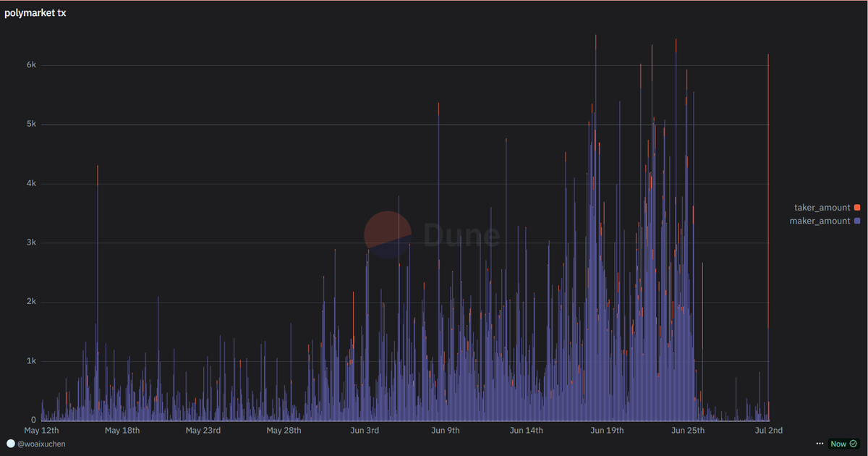Viewport: 868px width, 456px height.
Task: Click the Jun 14th x-axis label
Action: tap(527, 431)
